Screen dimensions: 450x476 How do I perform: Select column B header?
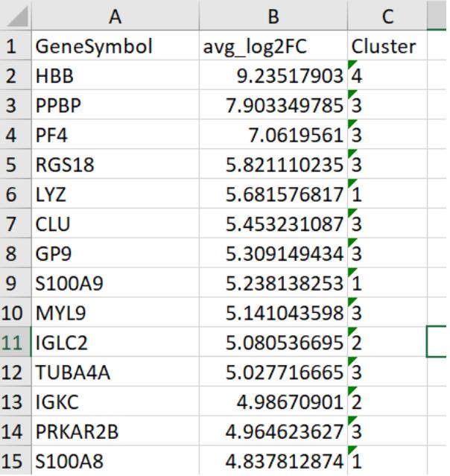[x=275, y=15]
